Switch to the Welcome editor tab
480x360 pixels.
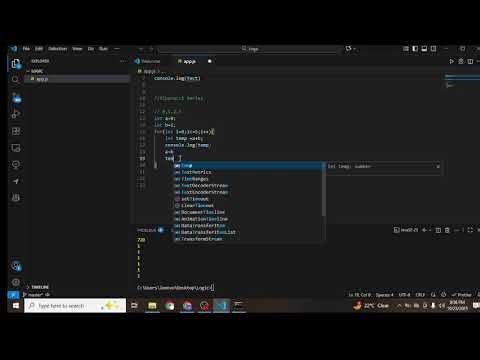coord(147,61)
